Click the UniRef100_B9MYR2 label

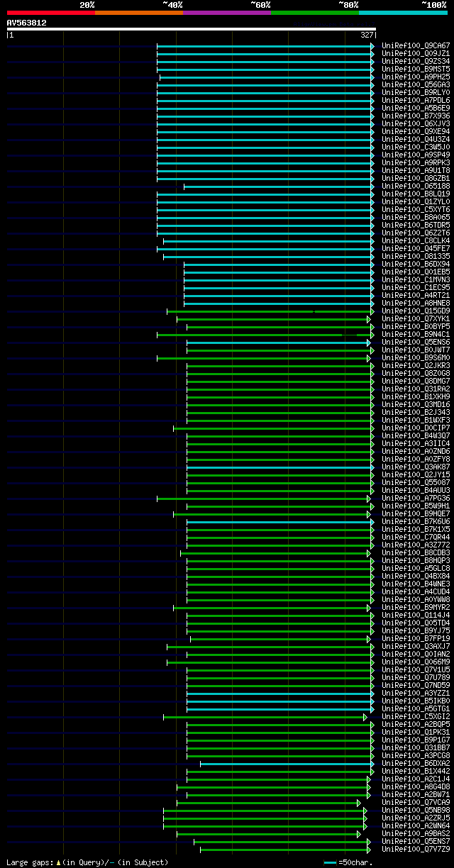click(416, 607)
